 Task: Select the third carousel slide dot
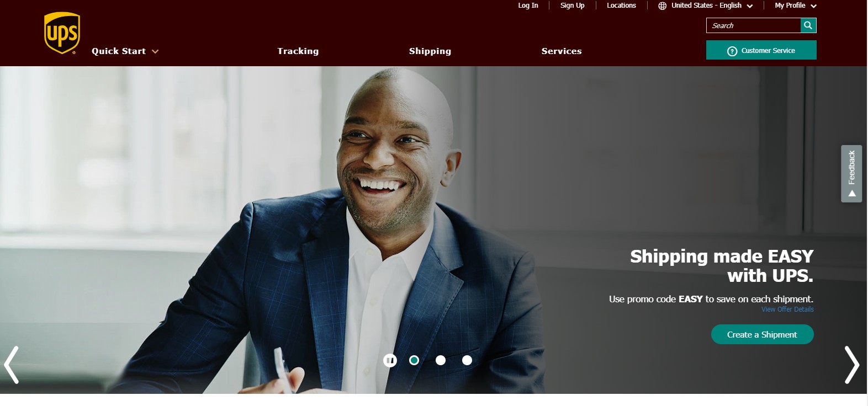pyautogui.click(x=441, y=360)
